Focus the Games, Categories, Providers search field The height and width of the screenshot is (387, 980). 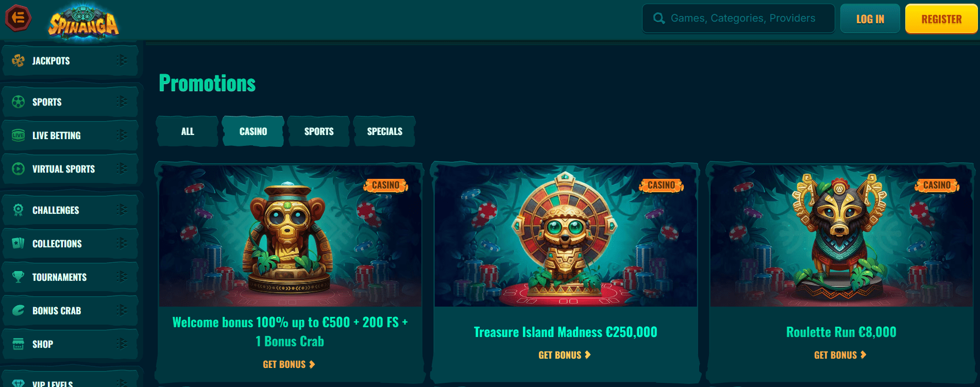[x=738, y=19]
